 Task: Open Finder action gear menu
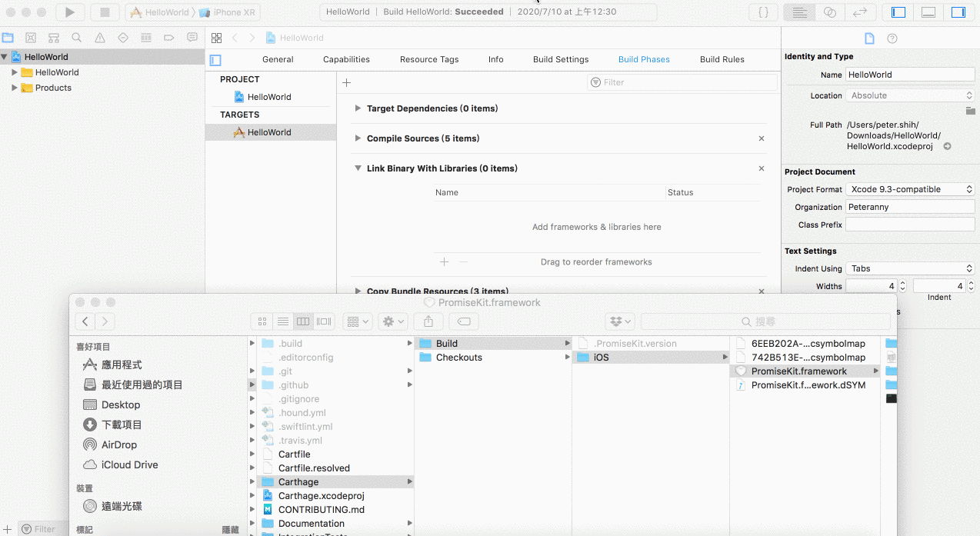[x=394, y=321]
